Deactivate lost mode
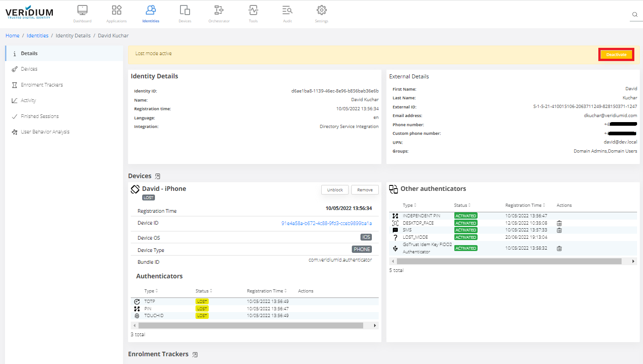Image resolution: width=643 pixels, height=364 pixels. click(x=616, y=55)
